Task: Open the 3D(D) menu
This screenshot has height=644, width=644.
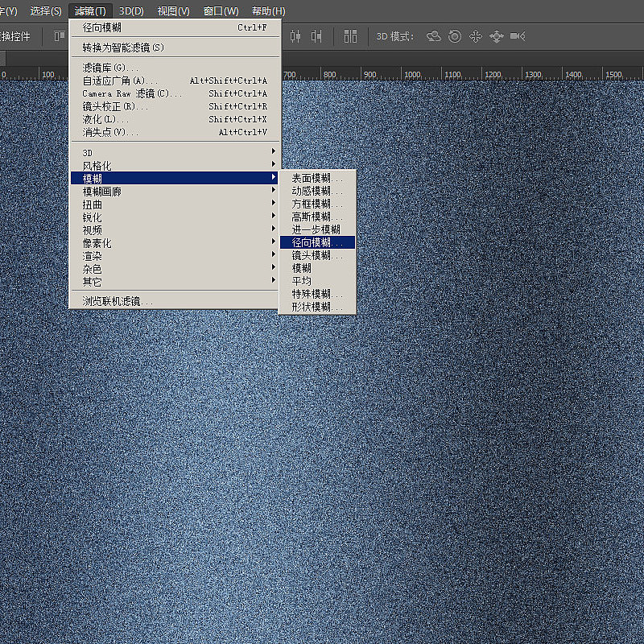Action: click(131, 11)
